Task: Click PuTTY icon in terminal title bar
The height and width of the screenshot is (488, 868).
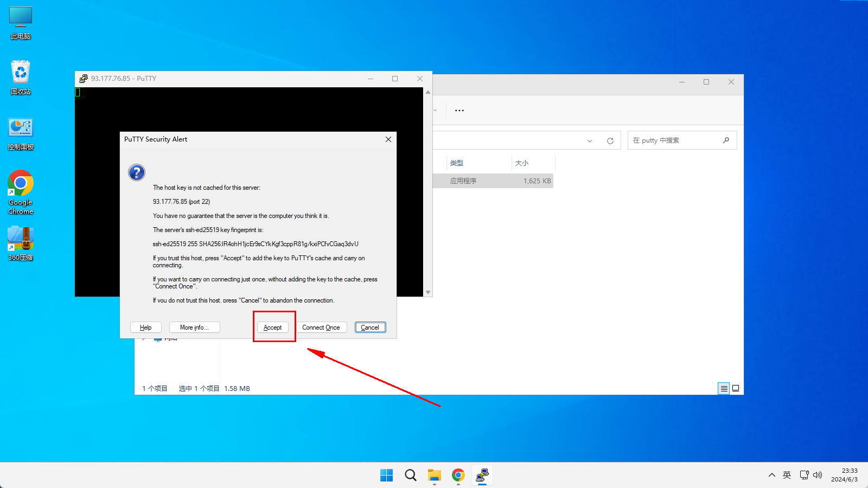Action: (x=83, y=79)
